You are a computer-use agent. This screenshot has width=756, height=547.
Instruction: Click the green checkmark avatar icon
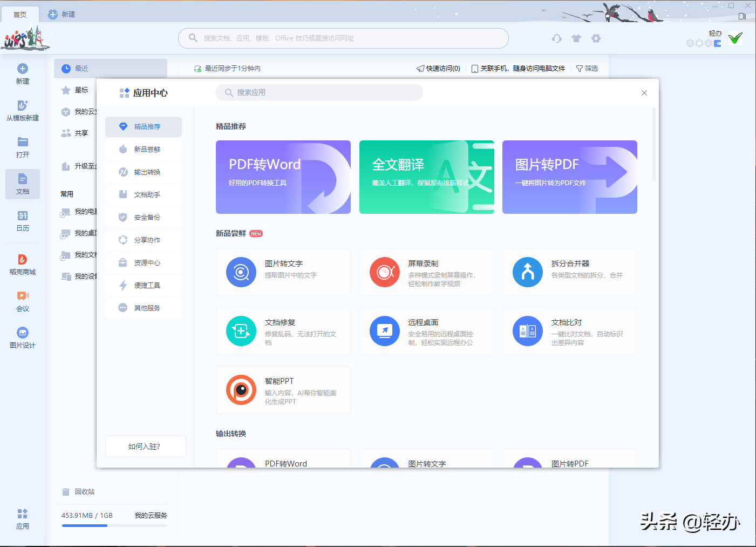pos(735,38)
